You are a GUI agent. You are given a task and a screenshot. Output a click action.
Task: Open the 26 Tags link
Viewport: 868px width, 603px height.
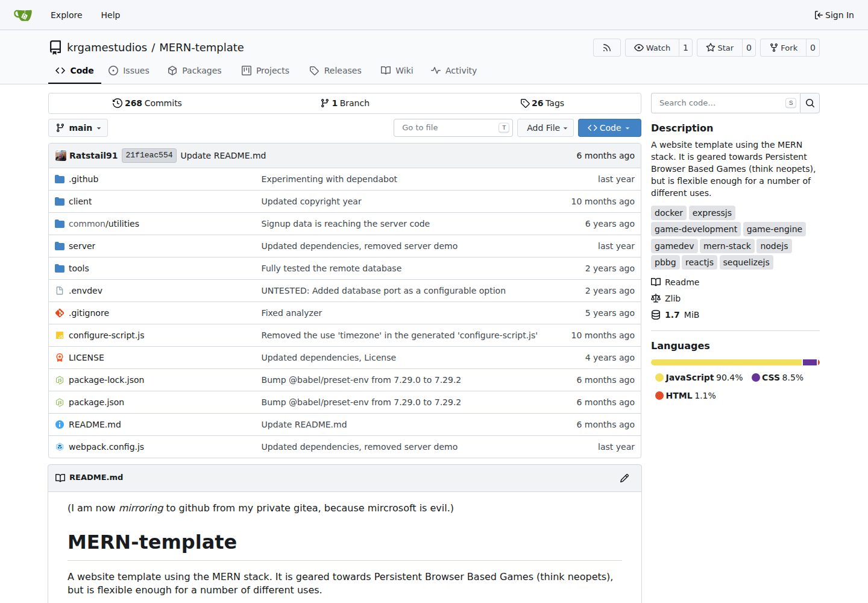[x=542, y=103]
